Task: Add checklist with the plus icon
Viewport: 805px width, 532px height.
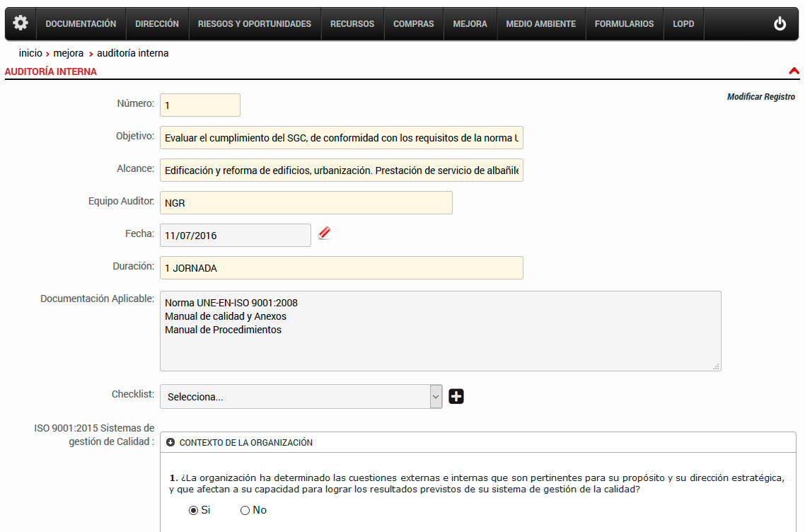Action: 456,396
